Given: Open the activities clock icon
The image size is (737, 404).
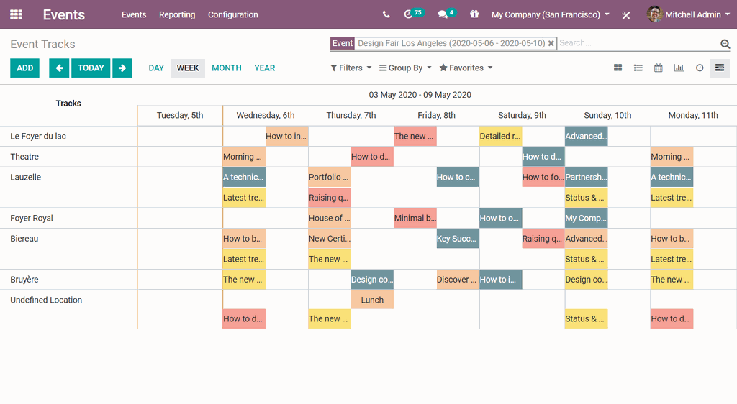Looking at the screenshot, I should tap(409, 15).
